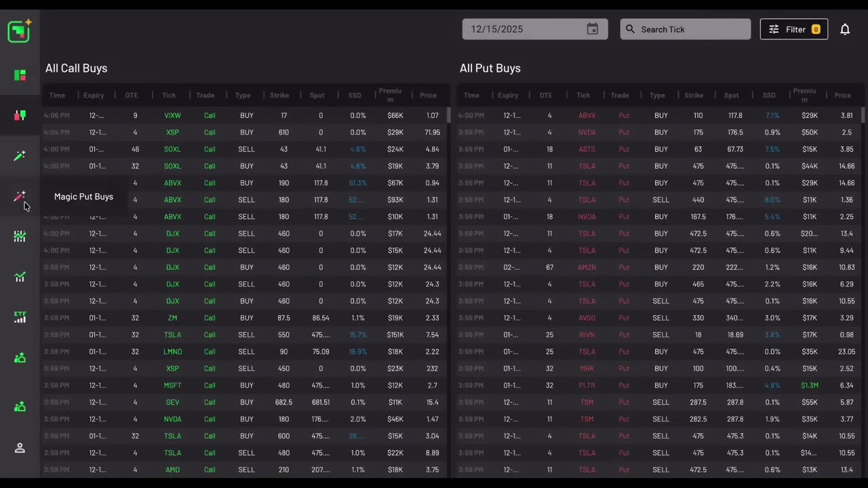Image resolution: width=868 pixels, height=488 pixels.
Task: Click the 67.73 spot value
Action: pos(735,149)
